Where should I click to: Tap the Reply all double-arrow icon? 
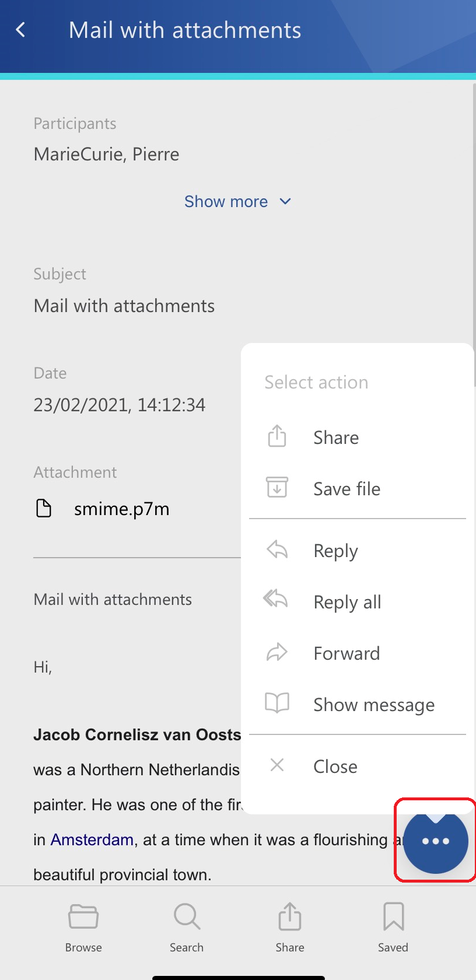(x=276, y=600)
